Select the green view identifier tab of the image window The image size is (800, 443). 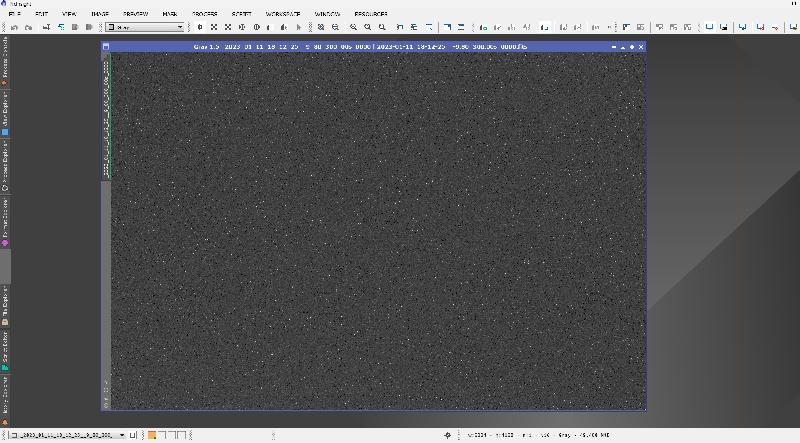coord(107,117)
